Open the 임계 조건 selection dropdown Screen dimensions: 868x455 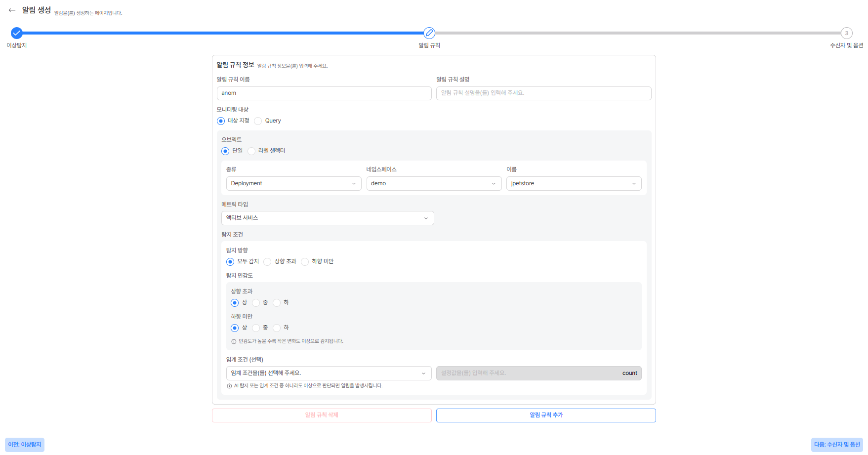[329, 373]
